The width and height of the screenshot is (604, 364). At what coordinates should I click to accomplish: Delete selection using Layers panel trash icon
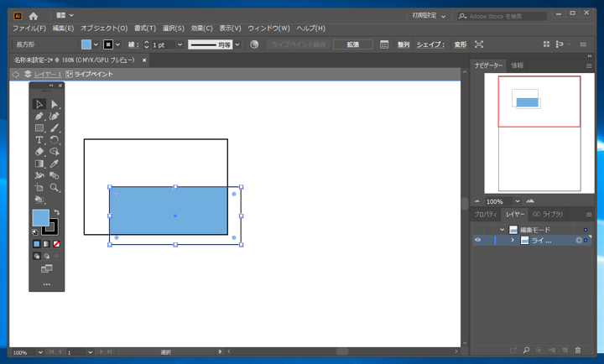[578, 350]
